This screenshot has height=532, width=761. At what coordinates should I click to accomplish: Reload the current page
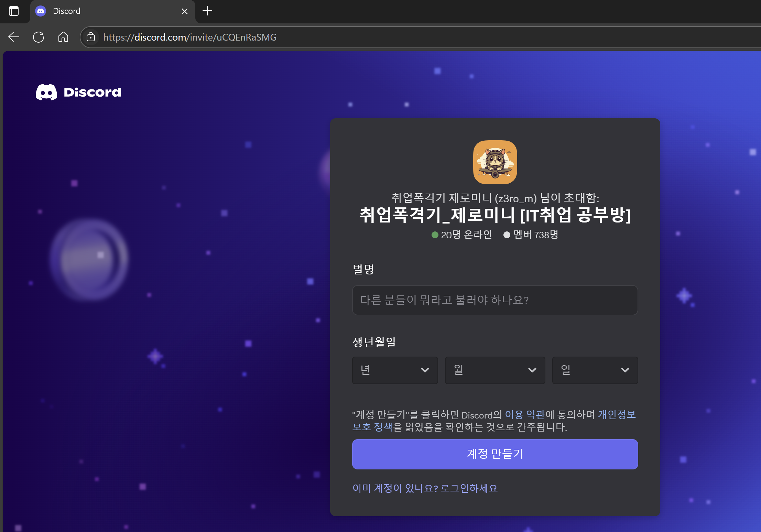point(39,37)
